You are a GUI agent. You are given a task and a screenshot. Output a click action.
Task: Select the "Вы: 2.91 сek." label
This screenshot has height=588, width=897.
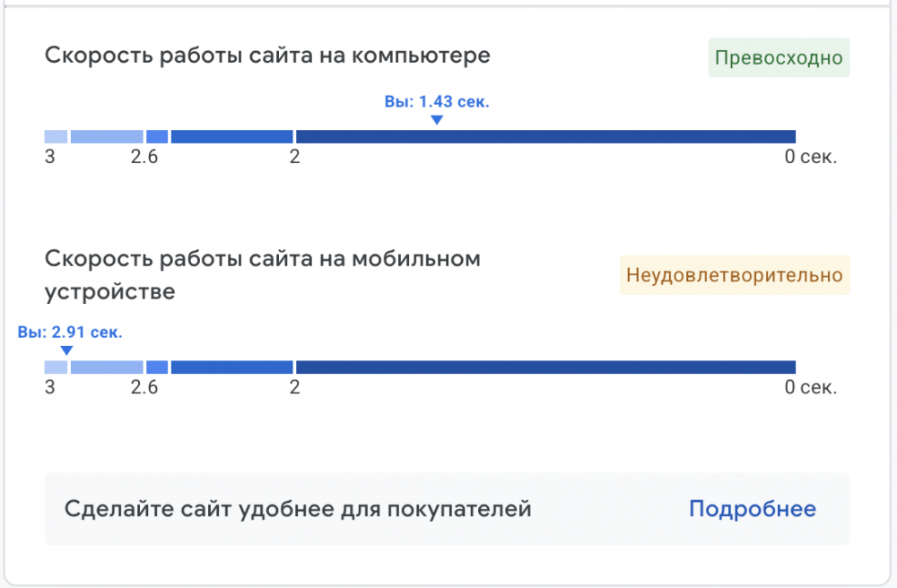point(70,333)
